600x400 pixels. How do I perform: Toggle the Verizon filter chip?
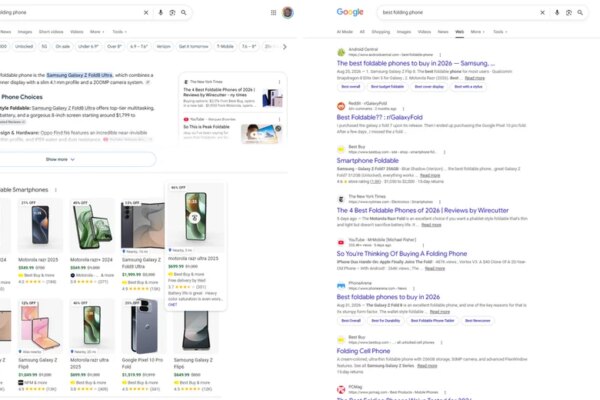coord(163,46)
